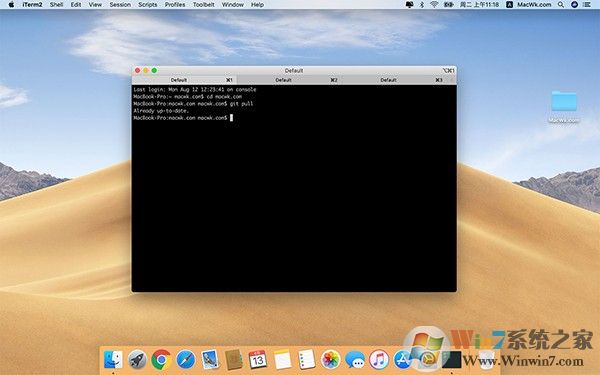Open the View menu
Image resolution: width=600 pixels, height=375 pixels.
tap(95, 5)
